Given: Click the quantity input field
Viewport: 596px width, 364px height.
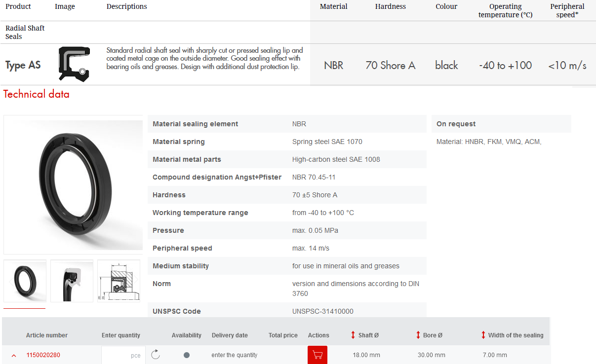Looking at the screenshot, I should (x=123, y=355).
